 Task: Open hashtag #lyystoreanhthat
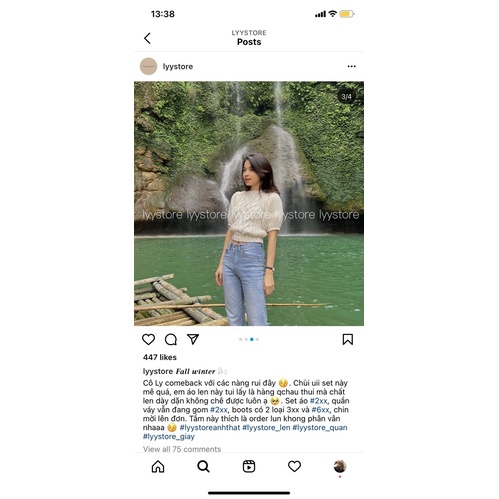210,427
